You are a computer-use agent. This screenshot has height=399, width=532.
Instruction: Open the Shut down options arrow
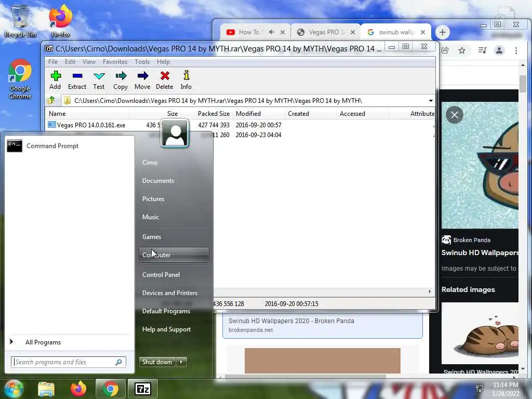(x=181, y=362)
